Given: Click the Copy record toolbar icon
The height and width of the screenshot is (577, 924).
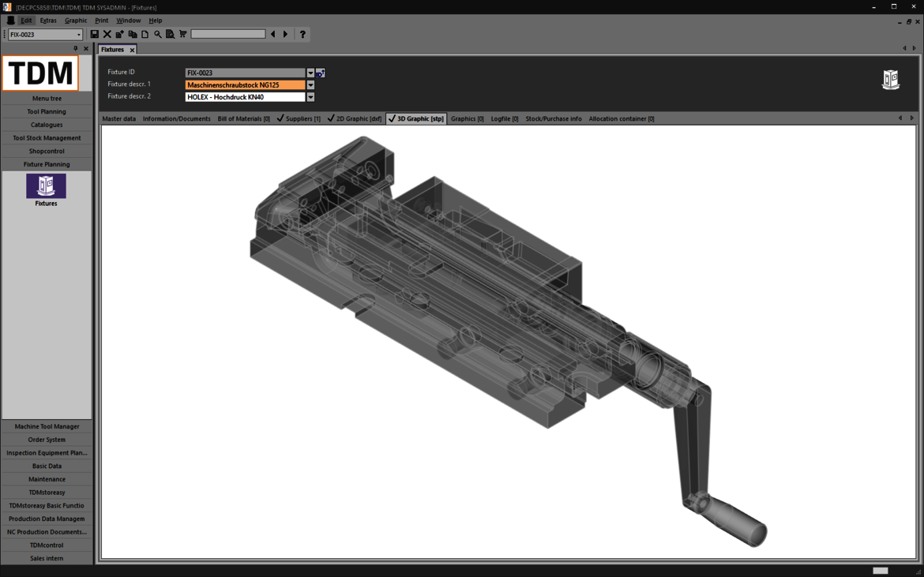Looking at the screenshot, I should 133,35.
